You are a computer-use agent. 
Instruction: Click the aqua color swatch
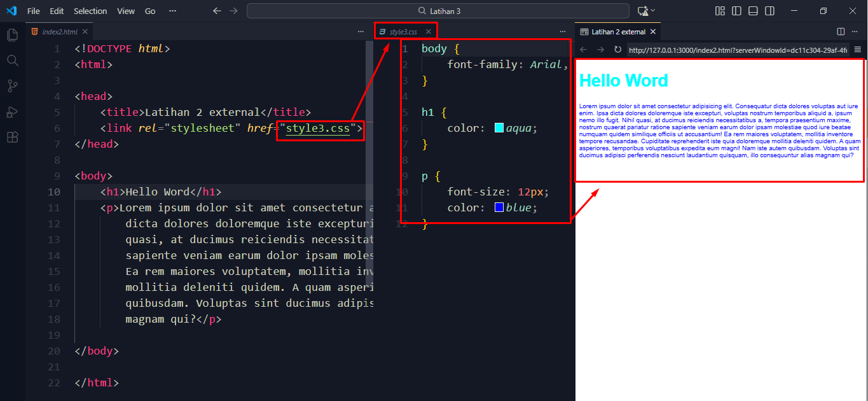(499, 128)
